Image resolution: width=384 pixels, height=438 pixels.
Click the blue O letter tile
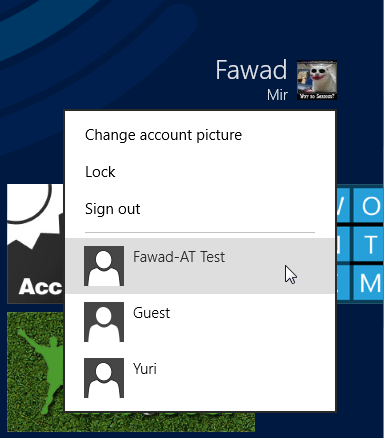click(x=368, y=206)
